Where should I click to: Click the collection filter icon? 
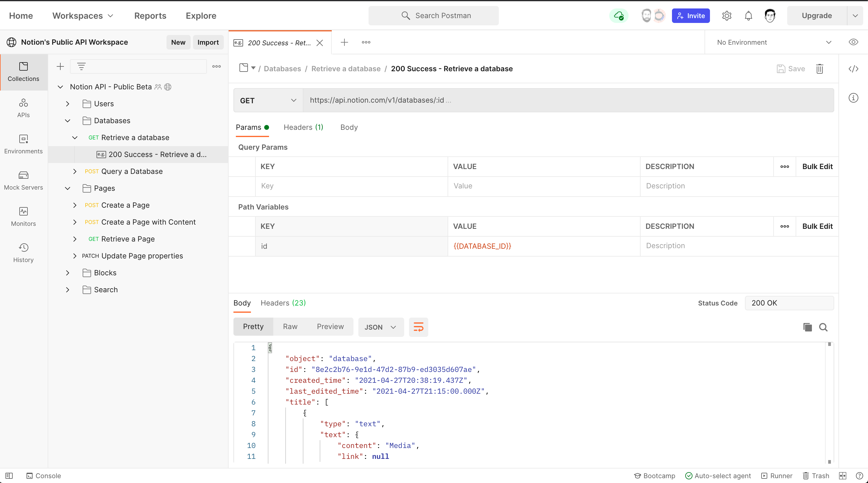81,66
